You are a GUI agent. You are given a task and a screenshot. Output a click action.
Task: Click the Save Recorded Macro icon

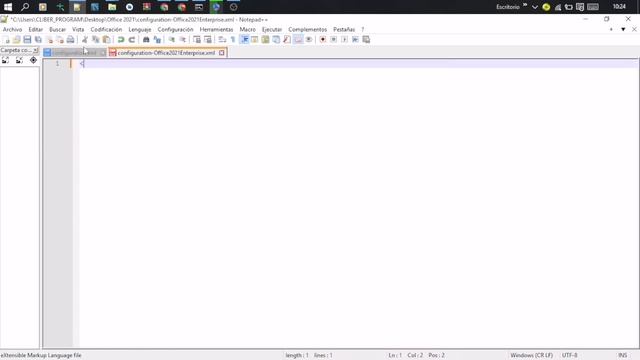(x=366, y=40)
